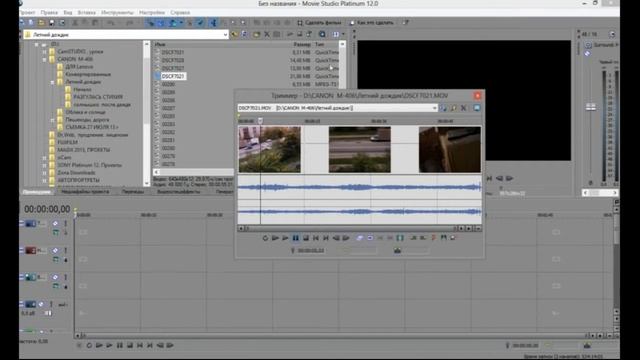
Task: Click the Save icon in main toolbar
Action: pos(52,23)
